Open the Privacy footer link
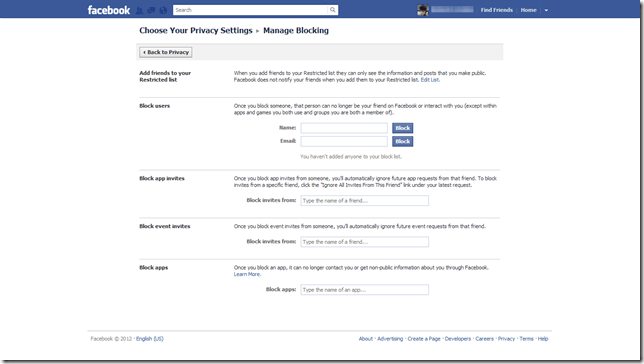 tap(506, 339)
